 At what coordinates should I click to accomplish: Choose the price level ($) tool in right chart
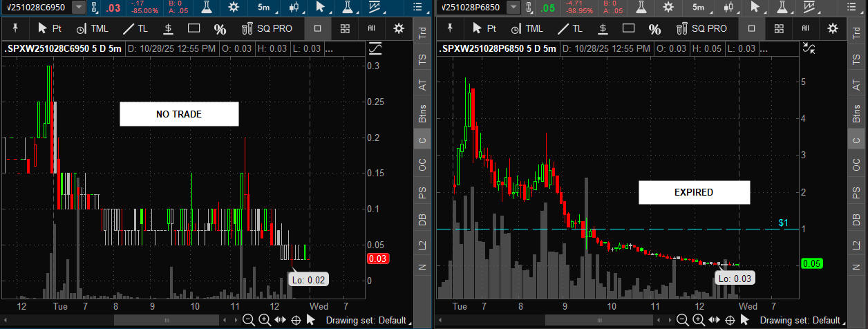pyautogui.click(x=603, y=28)
